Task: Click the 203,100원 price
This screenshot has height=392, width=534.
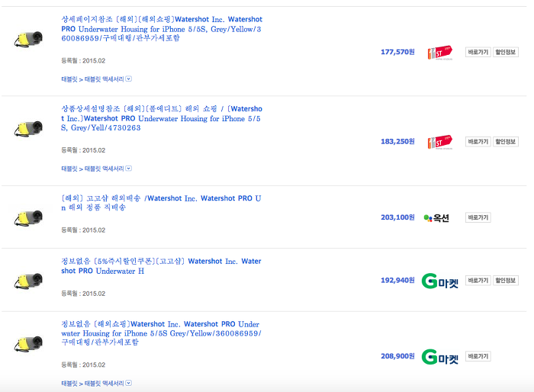Action: (x=397, y=217)
